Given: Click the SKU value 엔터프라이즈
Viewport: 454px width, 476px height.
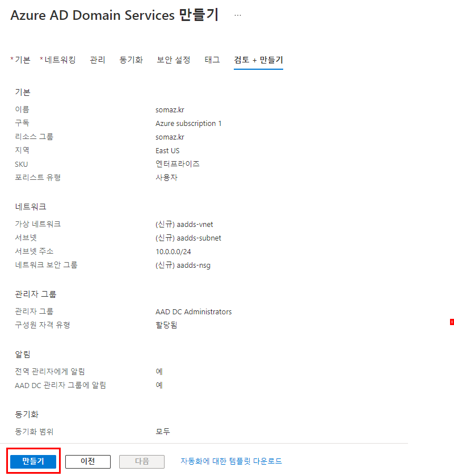Looking at the screenshot, I should [178, 164].
